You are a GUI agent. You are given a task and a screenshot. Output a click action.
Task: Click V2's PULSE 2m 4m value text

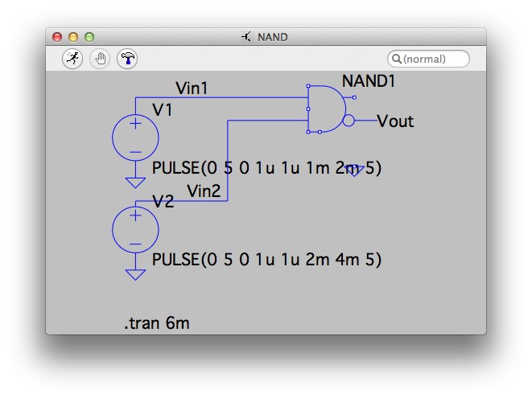(x=266, y=261)
